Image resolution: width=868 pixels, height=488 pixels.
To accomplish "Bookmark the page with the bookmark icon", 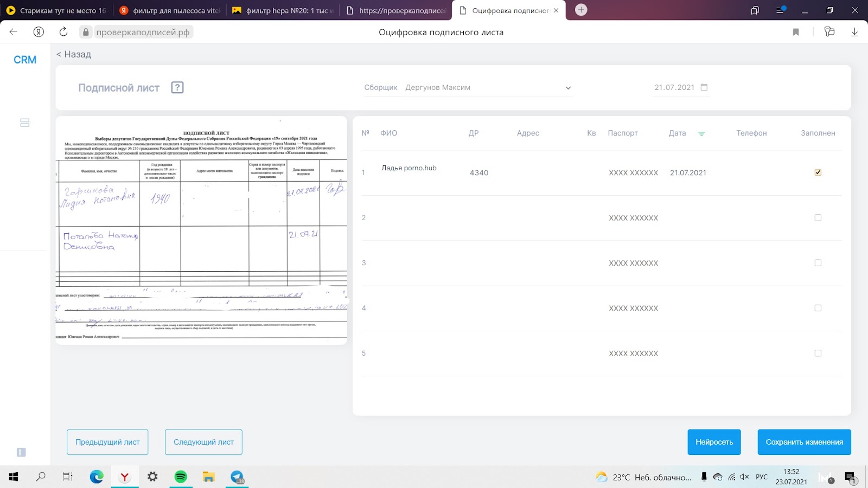I will click(796, 32).
